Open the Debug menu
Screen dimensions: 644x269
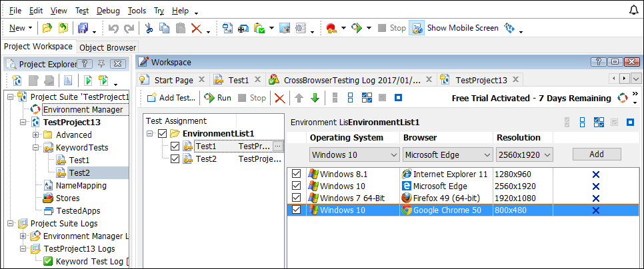click(108, 11)
